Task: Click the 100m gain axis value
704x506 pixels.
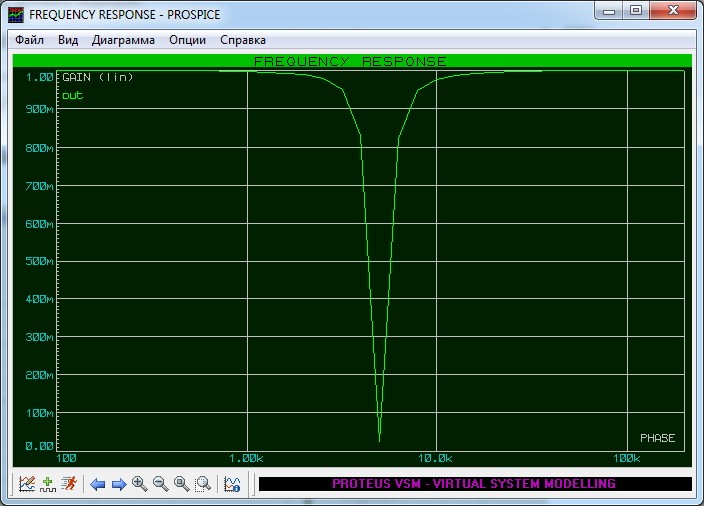Action: click(40, 413)
